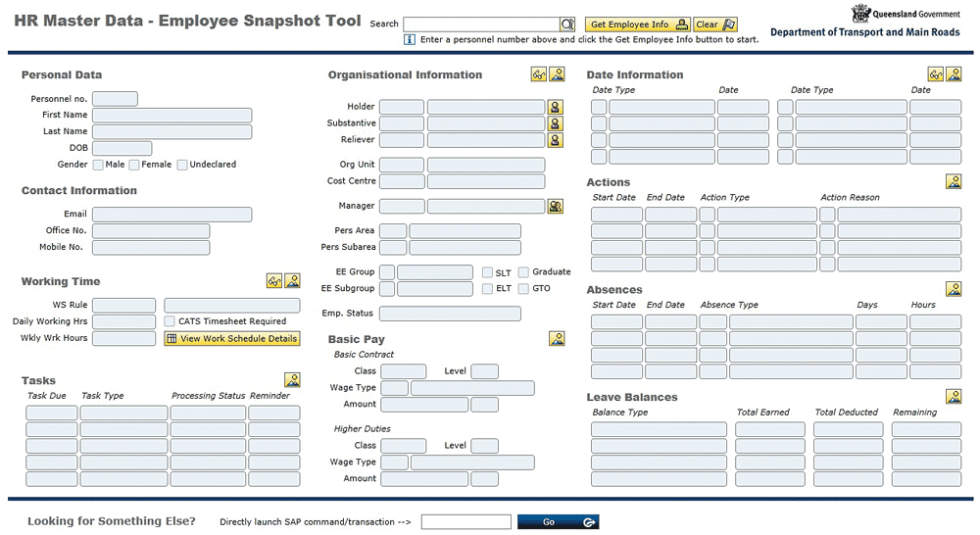Click the person icon in Working Time header

[292, 280]
